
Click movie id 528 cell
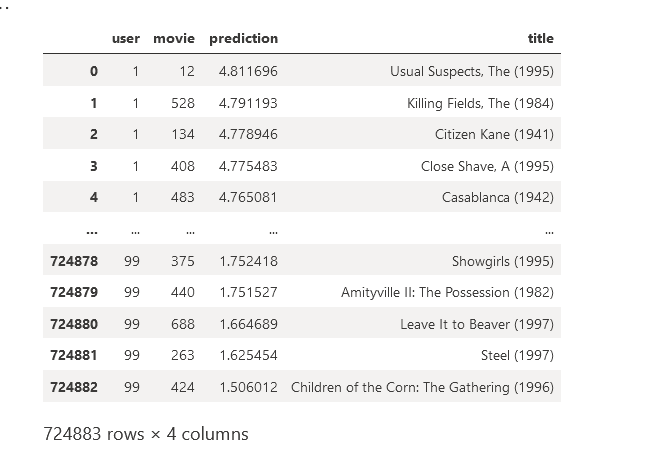183,103
